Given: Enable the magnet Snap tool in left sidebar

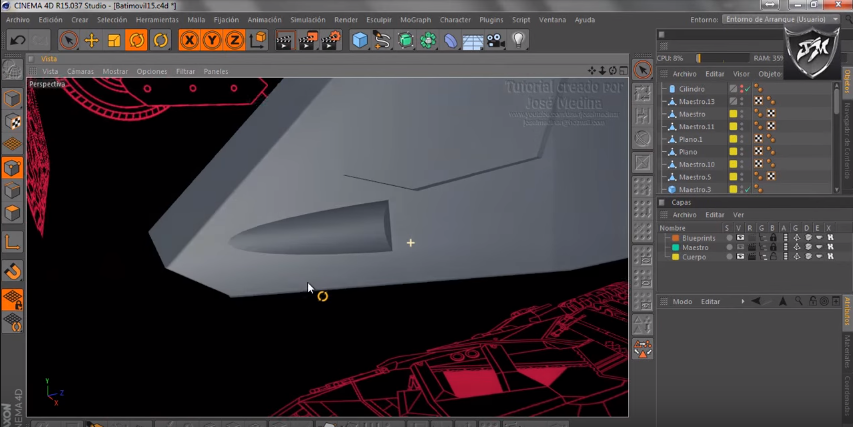Looking at the screenshot, I should tap(12, 271).
